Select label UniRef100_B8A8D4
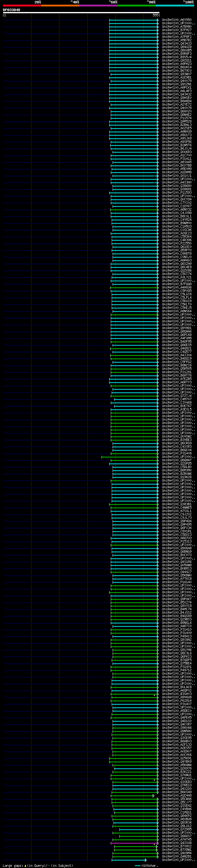 click(176, 101)
